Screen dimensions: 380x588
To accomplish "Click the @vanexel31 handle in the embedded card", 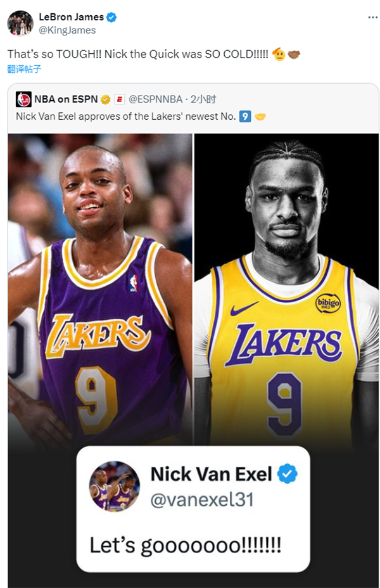I will (201, 499).
